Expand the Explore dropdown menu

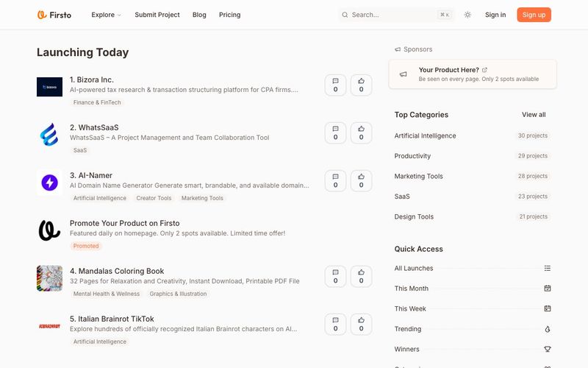tap(106, 15)
